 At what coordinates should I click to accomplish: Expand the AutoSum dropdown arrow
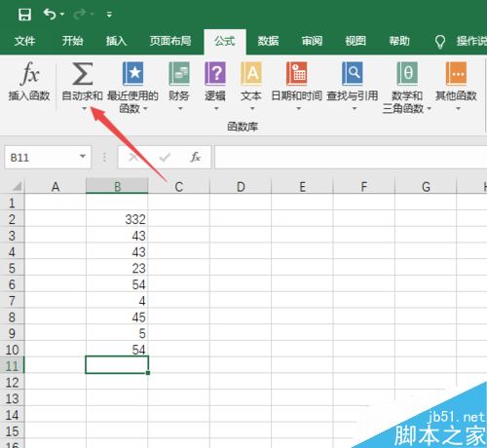pyautogui.click(x=85, y=108)
